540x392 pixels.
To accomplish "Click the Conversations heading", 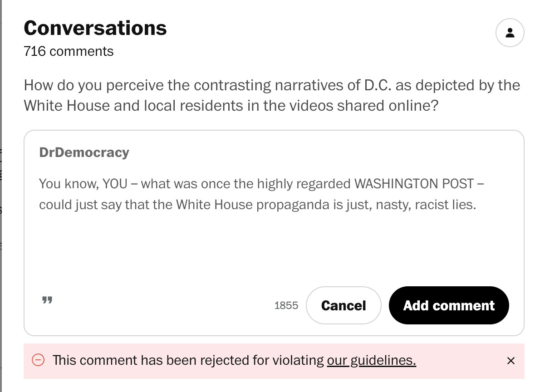I will (95, 28).
